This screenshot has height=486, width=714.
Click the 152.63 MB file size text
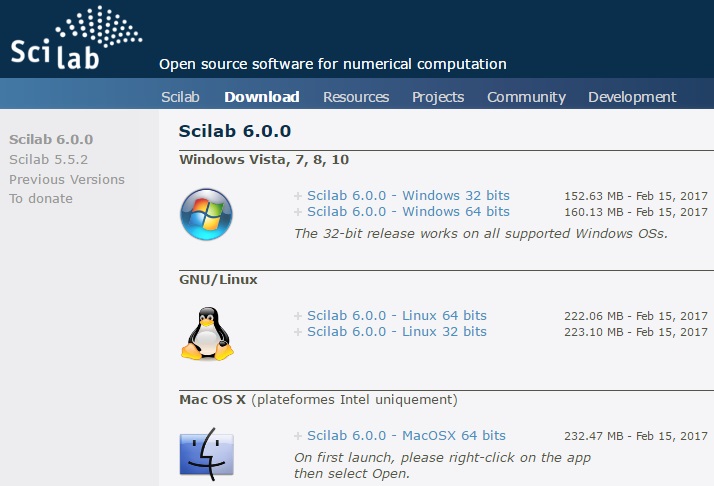(594, 196)
